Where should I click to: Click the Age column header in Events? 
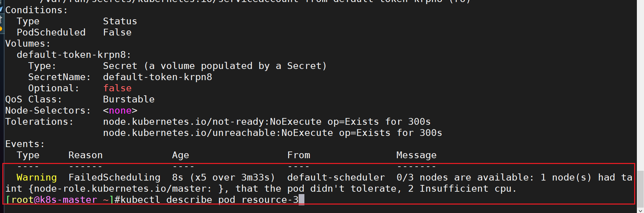(180, 155)
